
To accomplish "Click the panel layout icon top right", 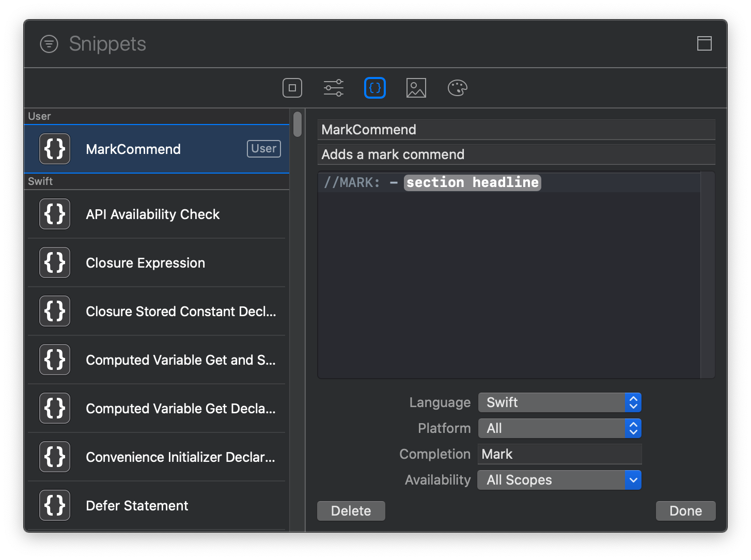I will (x=704, y=43).
